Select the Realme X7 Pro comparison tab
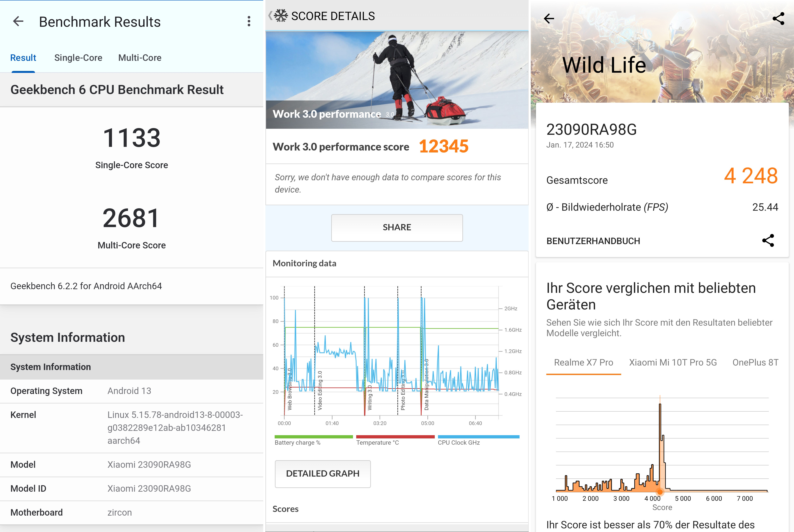 583,363
